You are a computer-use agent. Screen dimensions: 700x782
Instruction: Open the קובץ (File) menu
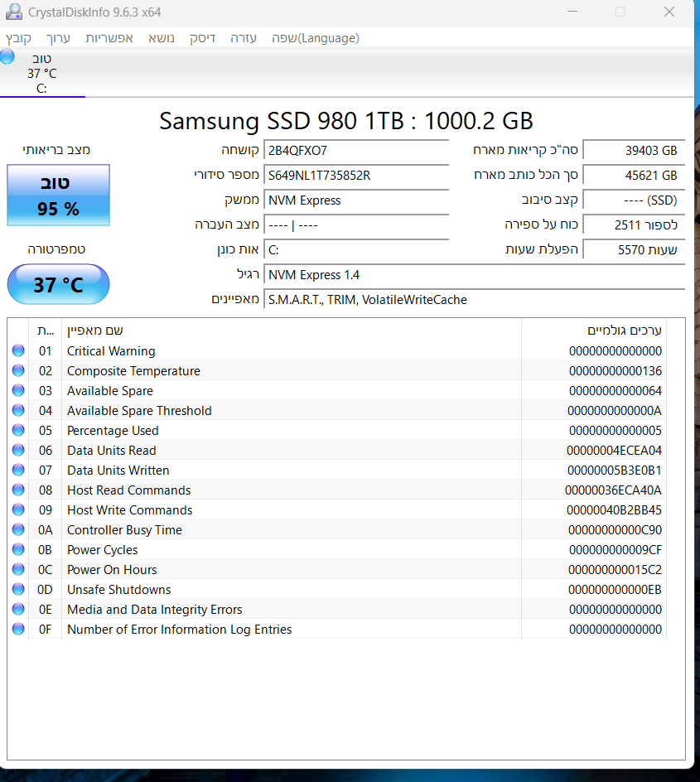18,38
